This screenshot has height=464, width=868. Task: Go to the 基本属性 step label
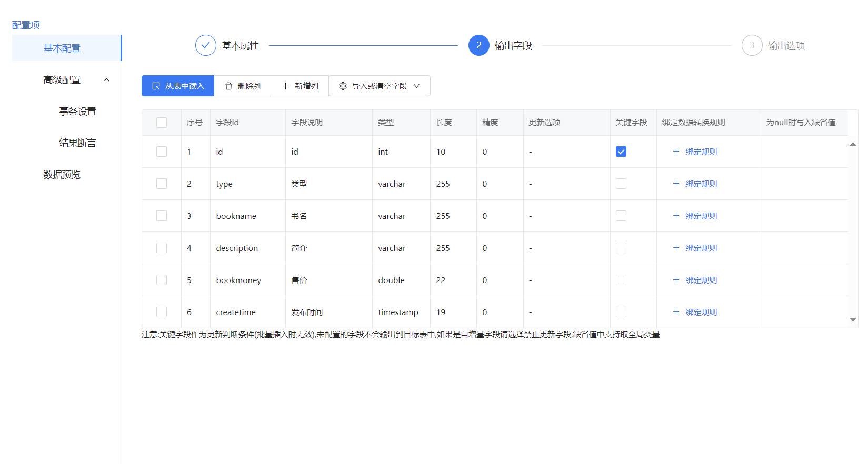[240, 46]
